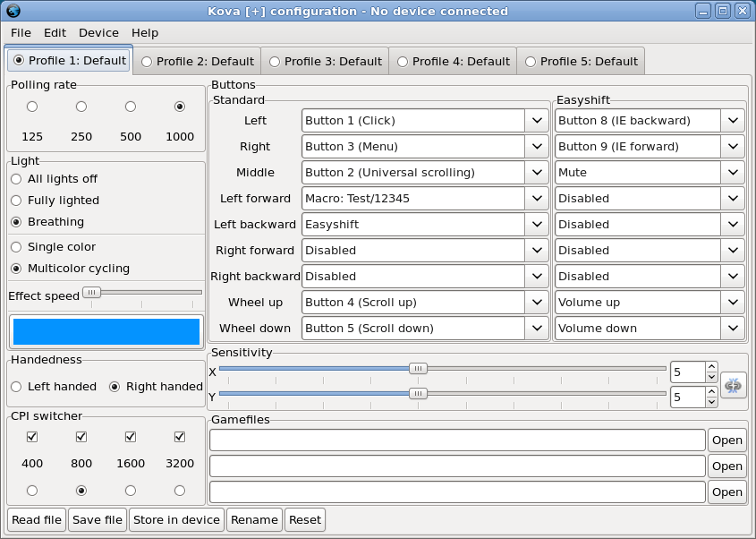Switch to the Profile 3 tab

click(325, 62)
